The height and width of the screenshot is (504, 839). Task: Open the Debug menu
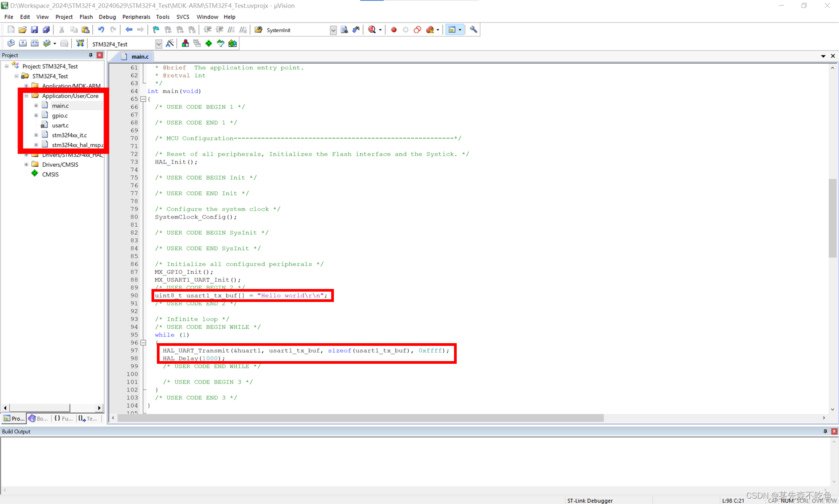107,17
